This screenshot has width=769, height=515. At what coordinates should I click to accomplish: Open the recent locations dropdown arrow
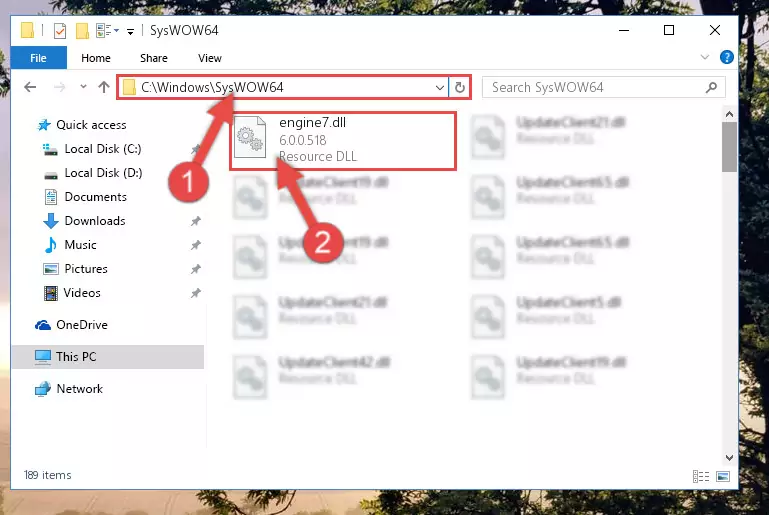(83, 87)
